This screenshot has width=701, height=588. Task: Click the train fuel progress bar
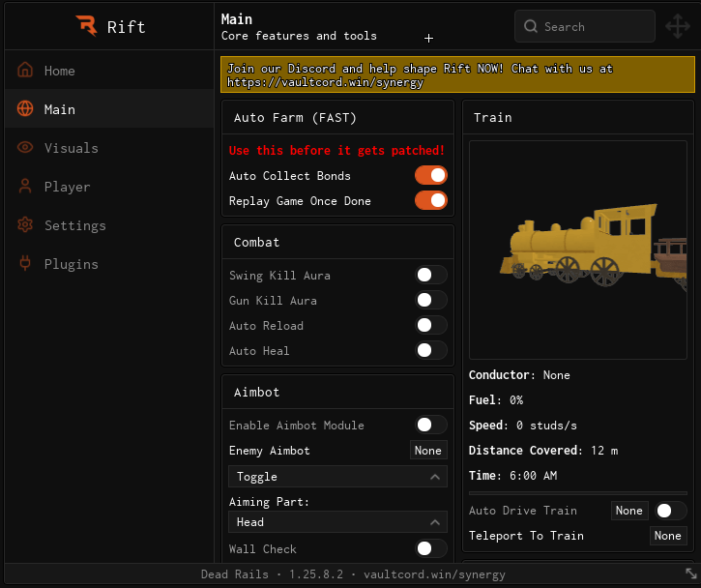tap(577, 493)
